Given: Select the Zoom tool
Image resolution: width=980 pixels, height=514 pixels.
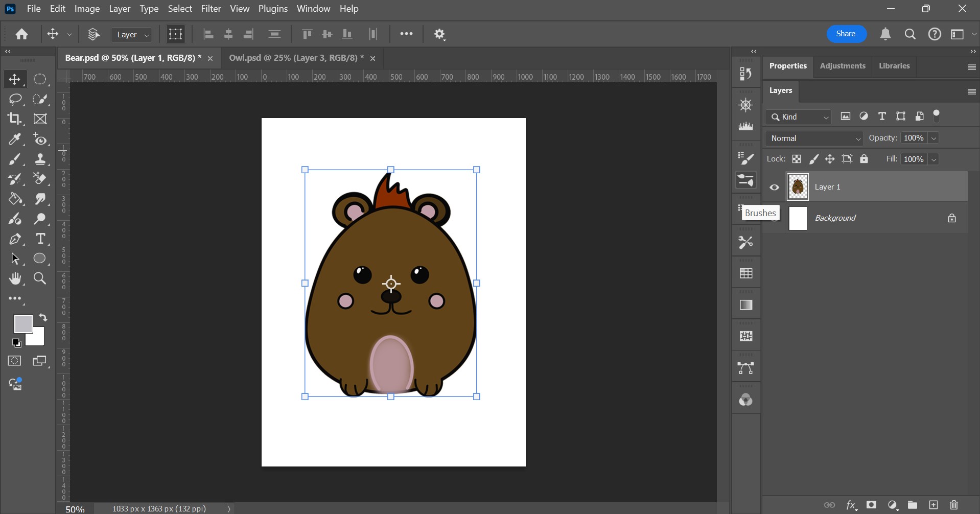Looking at the screenshot, I should click(x=40, y=278).
